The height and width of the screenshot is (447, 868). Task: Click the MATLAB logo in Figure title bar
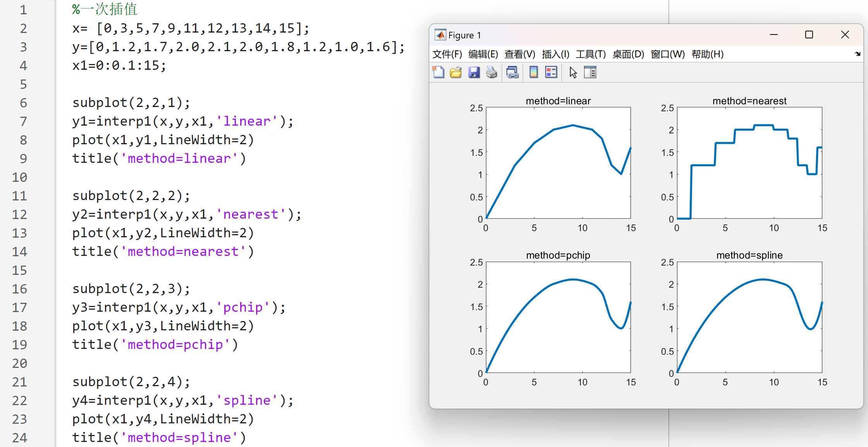coord(440,35)
